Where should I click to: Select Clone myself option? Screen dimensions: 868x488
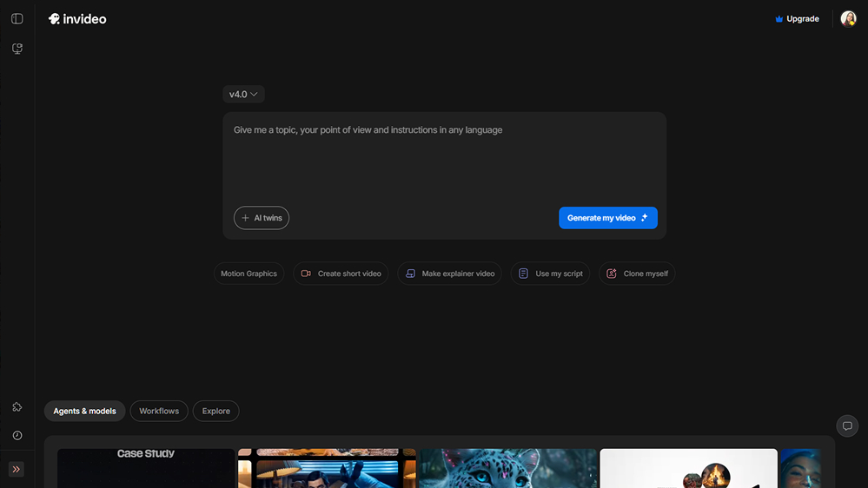(x=637, y=274)
